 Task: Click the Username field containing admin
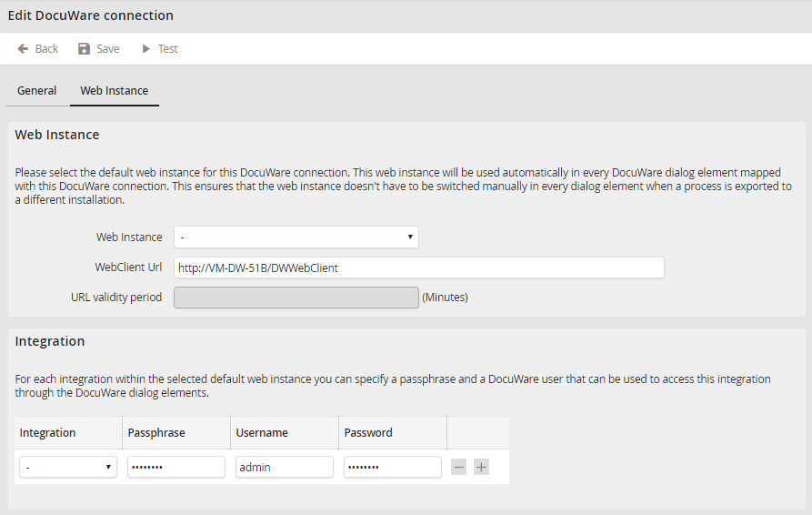click(x=285, y=468)
